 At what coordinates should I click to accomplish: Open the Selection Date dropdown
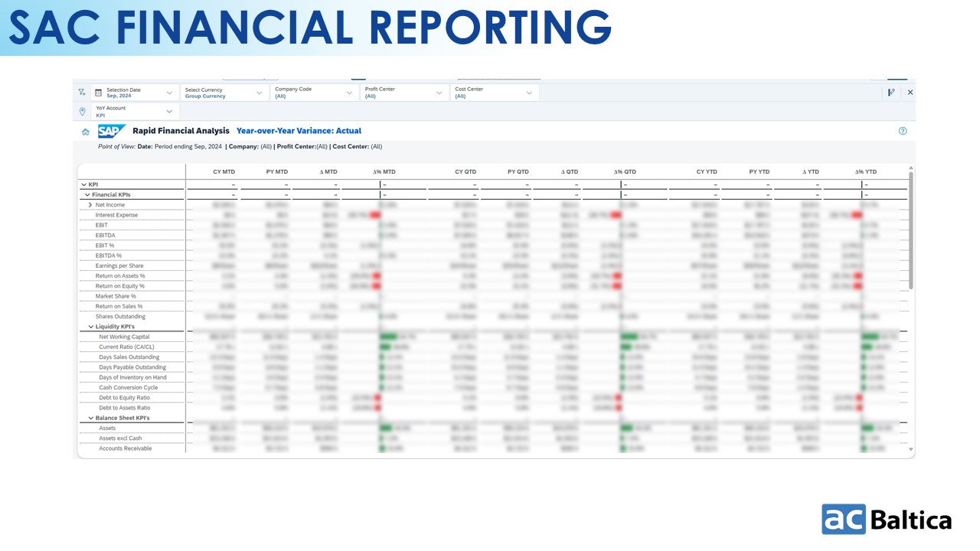point(169,93)
